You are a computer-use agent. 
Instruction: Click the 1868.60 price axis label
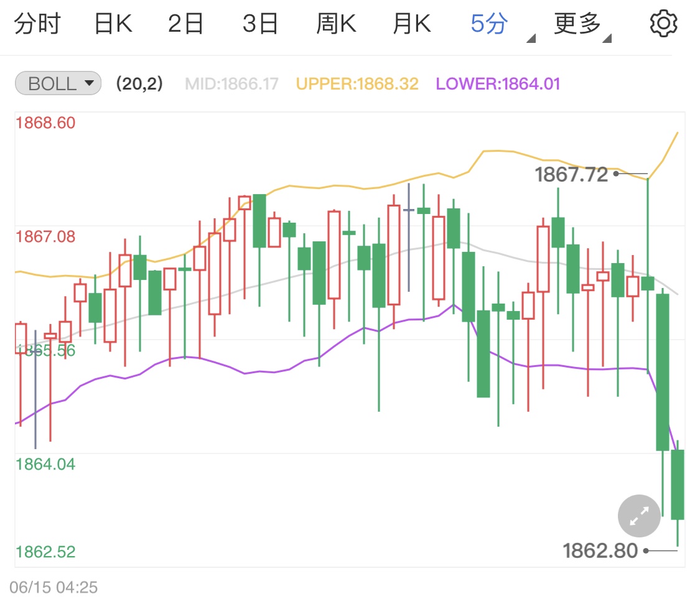(x=45, y=123)
